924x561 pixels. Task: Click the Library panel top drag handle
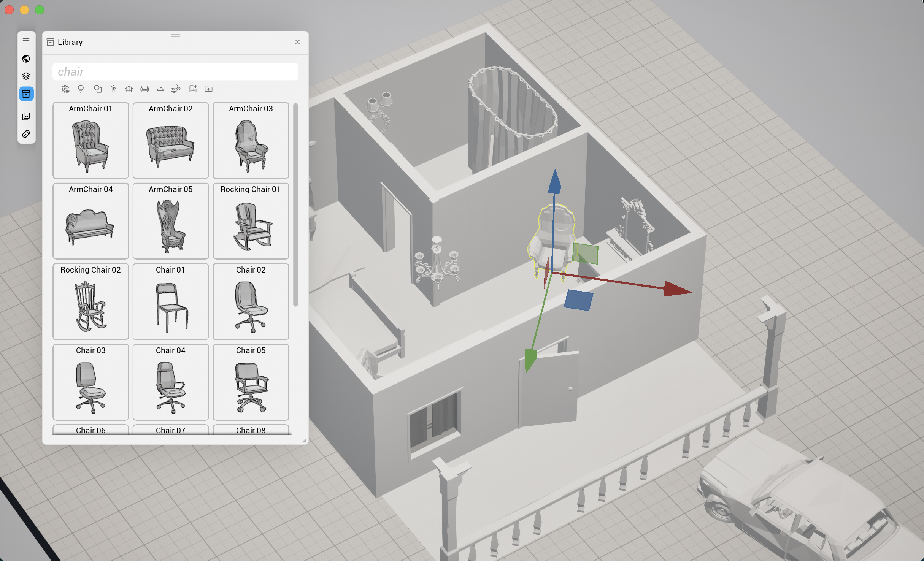(175, 35)
